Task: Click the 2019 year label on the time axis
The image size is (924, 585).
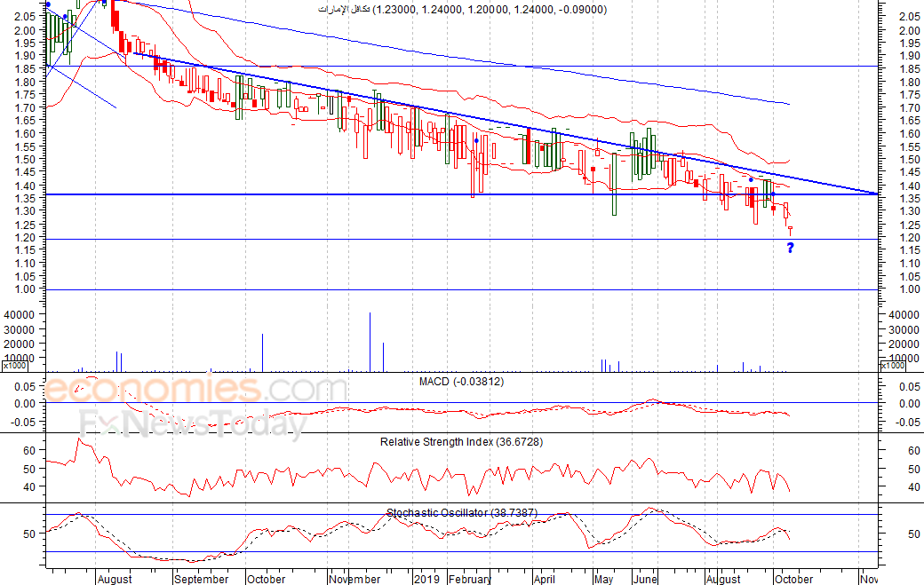Action: [426, 579]
